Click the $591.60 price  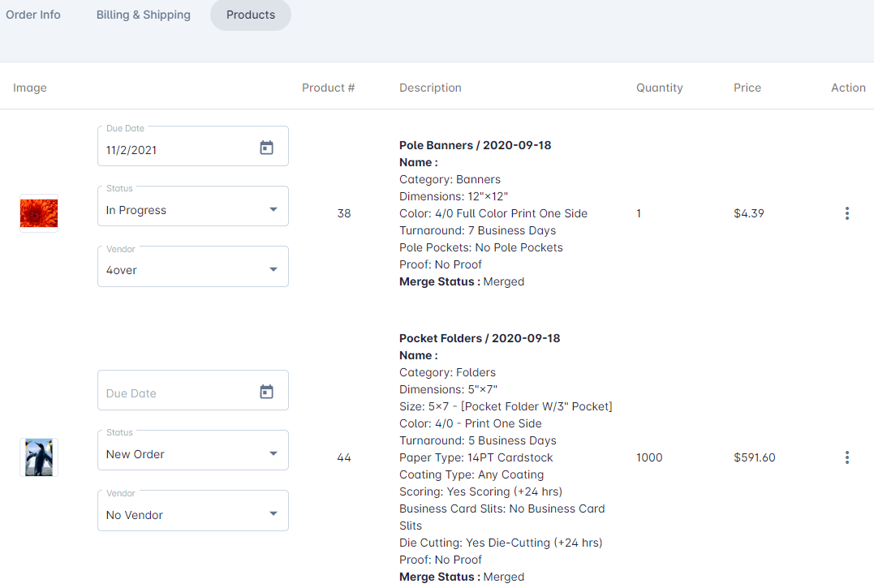coord(754,457)
